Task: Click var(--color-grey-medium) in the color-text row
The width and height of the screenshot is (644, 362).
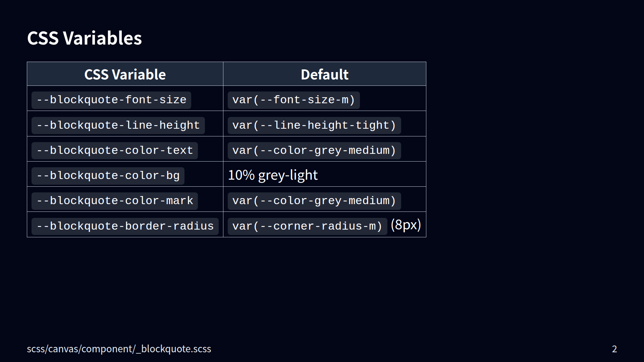Action: coord(314,150)
